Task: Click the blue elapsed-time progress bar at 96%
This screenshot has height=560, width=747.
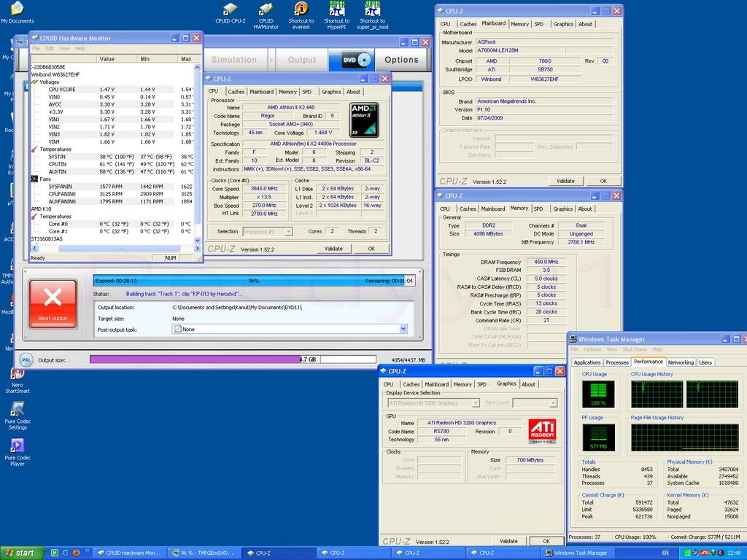Action: pos(255,281)
